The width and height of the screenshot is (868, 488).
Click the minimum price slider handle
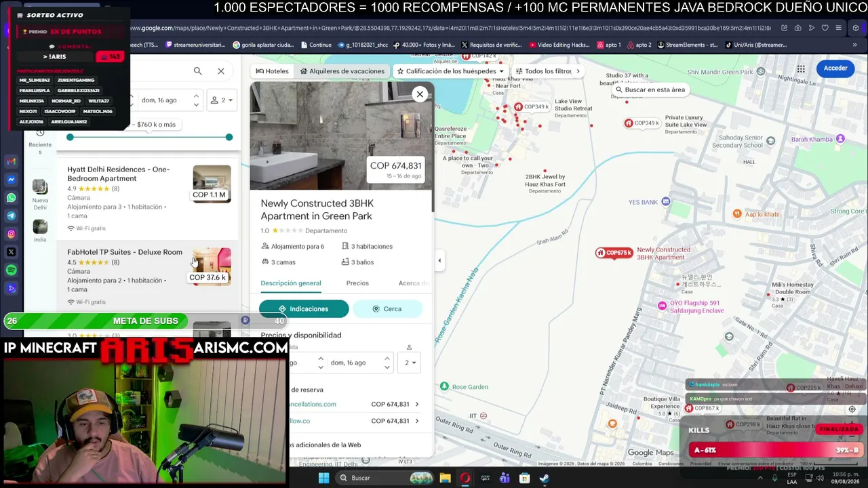(x=70, y=137)
